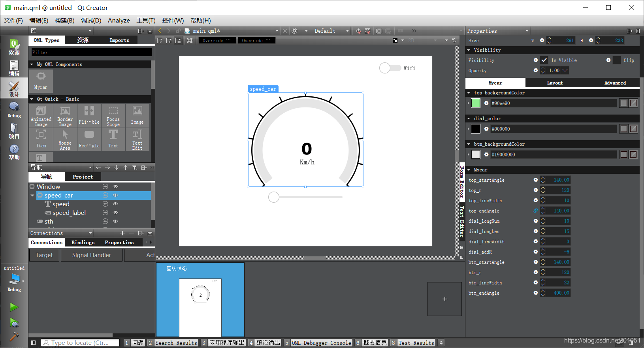Pick the Item component

(x=41, y=139)
